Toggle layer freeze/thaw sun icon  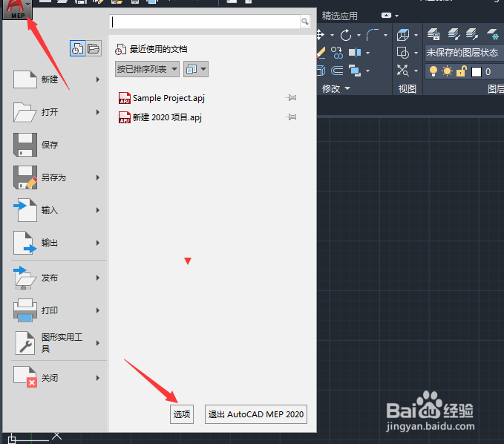447,71
